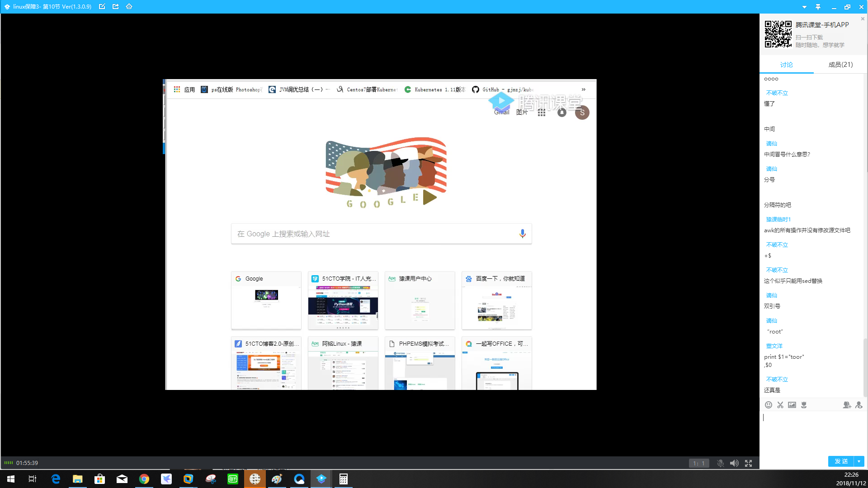This screenshot has height=488, width=868.
Task: Open the title bar dropdown triangle menu
Action: pyautogui.click(x=804, y=7)
